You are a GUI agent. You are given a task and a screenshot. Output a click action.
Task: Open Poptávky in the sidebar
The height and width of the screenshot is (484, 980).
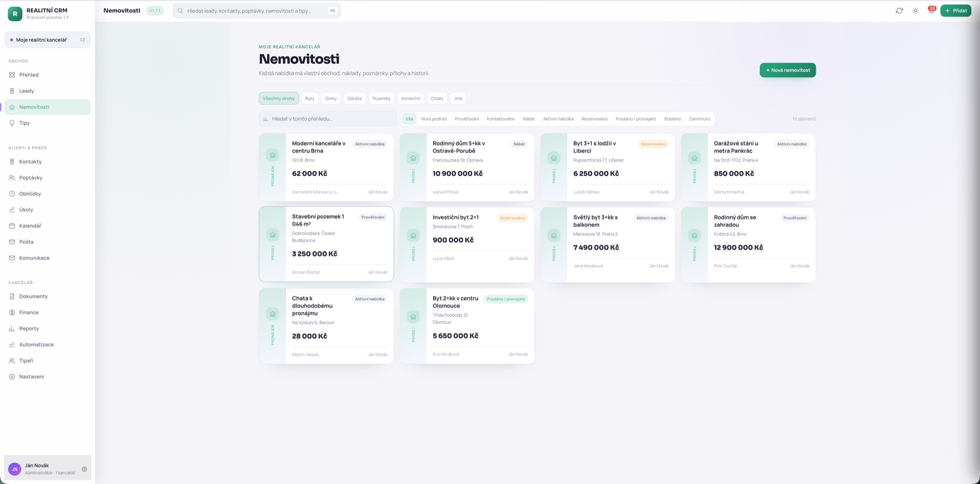(48, 178)
